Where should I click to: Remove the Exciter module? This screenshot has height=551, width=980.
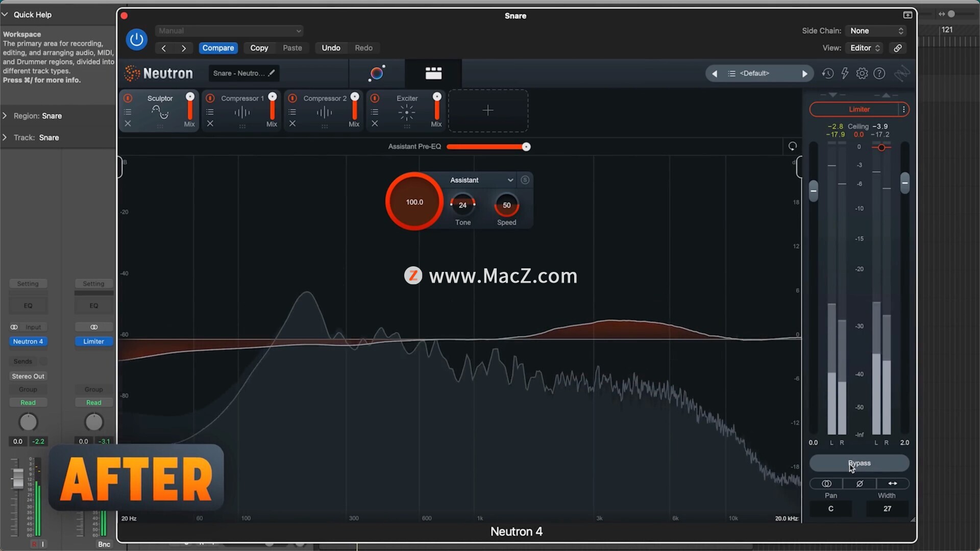375,123
